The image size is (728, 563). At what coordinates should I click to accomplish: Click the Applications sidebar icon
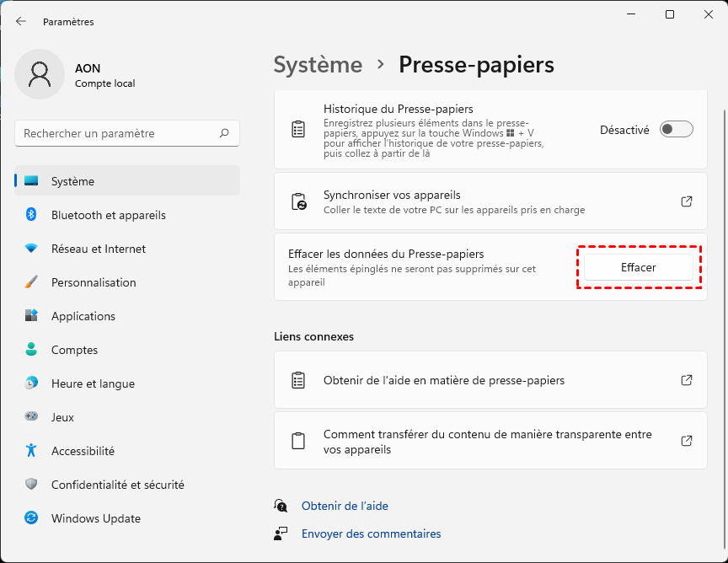pos(32,316)
